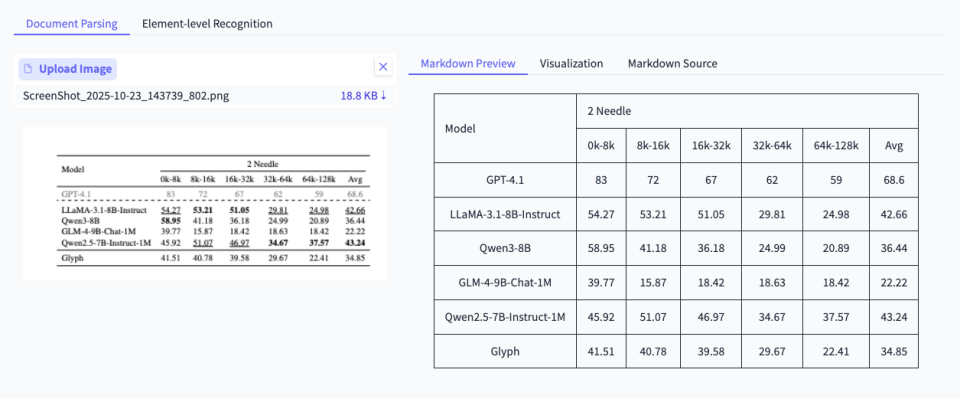Click the Model header cell in the preview table
This screenshot has height=399, width=960.
pyautogui.click(x=505, y=128)
